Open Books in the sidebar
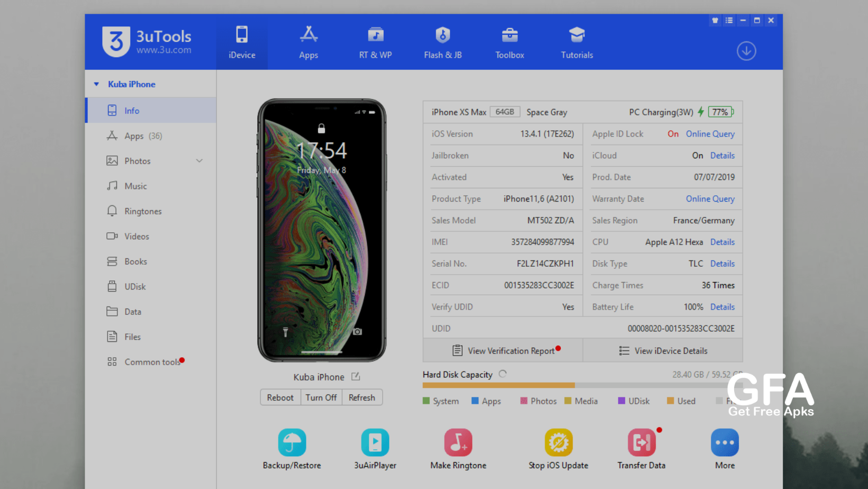868x489 pixels. (x=151, y=261)
